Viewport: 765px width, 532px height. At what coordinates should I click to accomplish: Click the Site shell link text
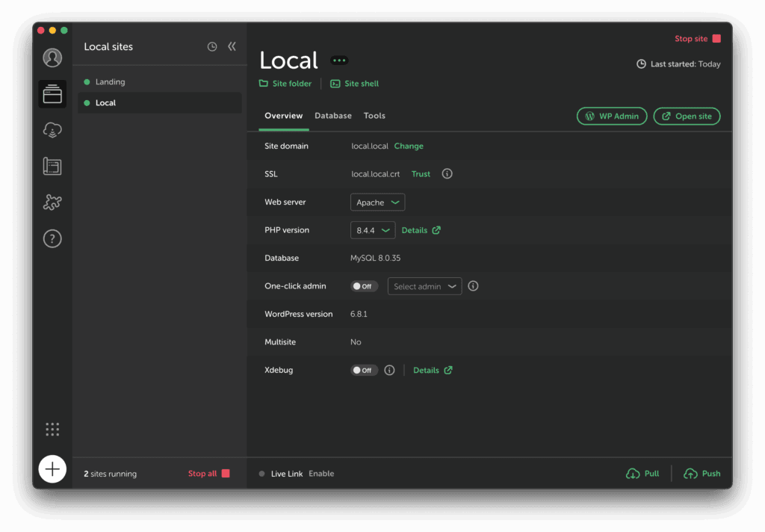click(x=362, y=84)
